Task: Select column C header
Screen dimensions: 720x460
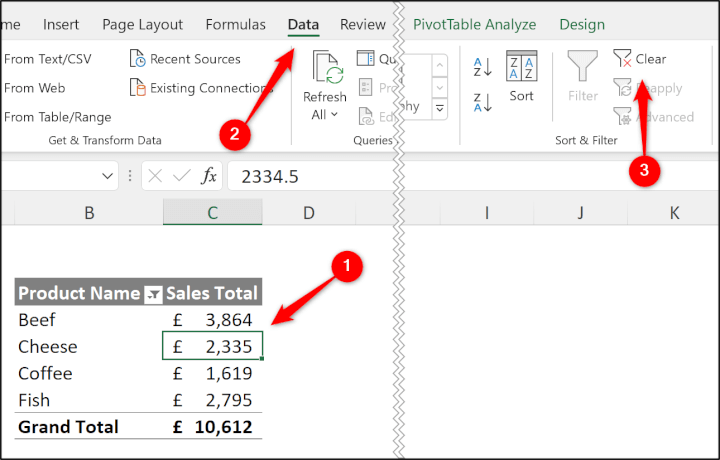Action: (x=212, y=212)
